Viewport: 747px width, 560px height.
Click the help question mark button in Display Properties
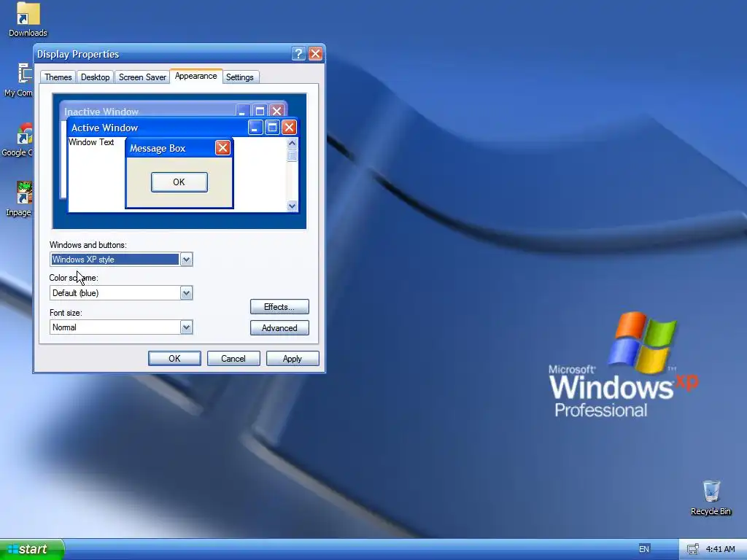tap(298, 54)
